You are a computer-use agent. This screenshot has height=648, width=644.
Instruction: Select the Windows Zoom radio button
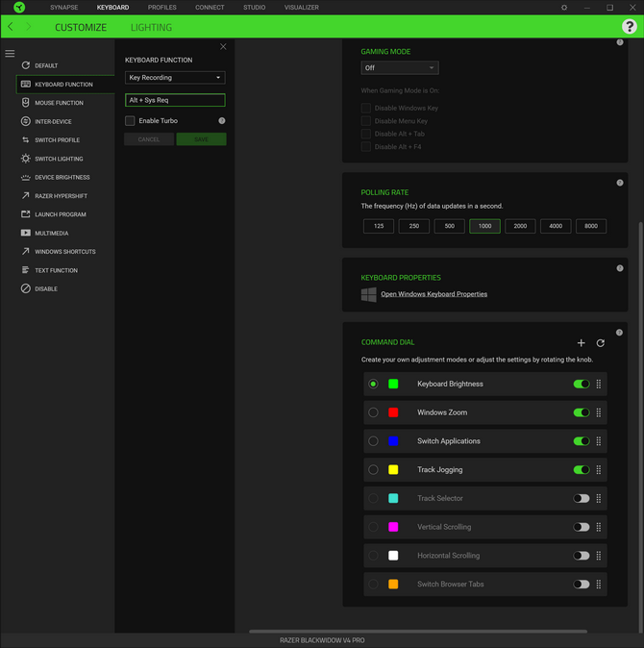(373, 412)
